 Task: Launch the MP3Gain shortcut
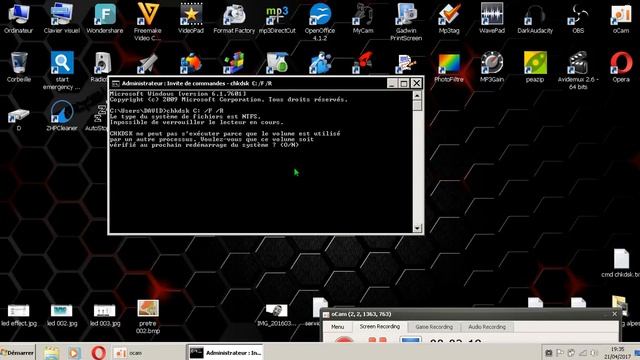pyautogui.click(x=492, y=68)
